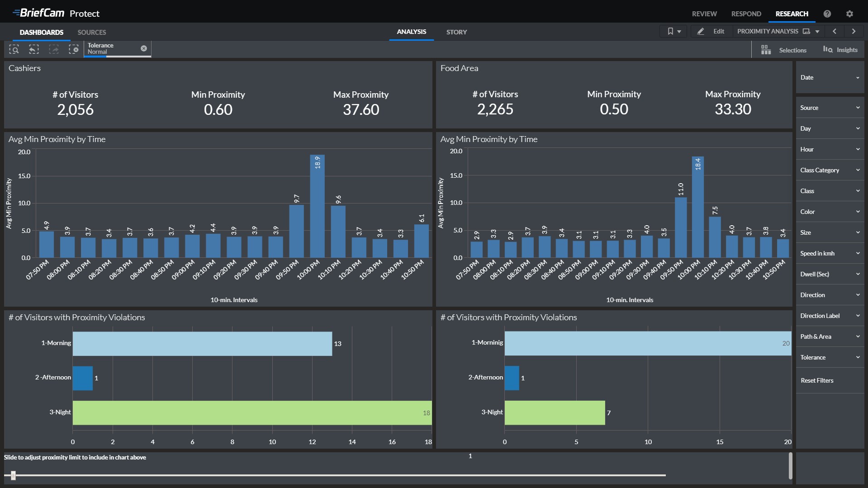Expand the Size filter
The height and width of the screenshot is (488, 868).
pyautogui.click(x=830, y=232)
